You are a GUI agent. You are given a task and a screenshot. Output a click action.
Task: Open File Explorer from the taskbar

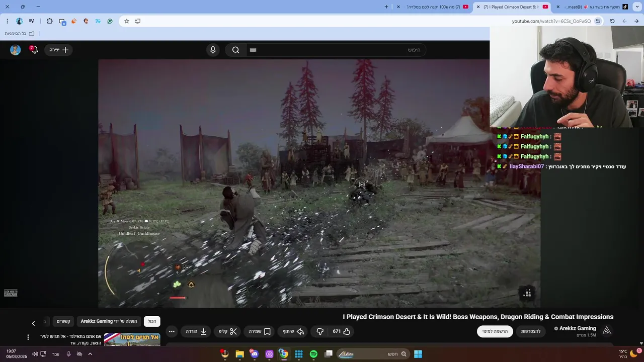click(239, 354)
